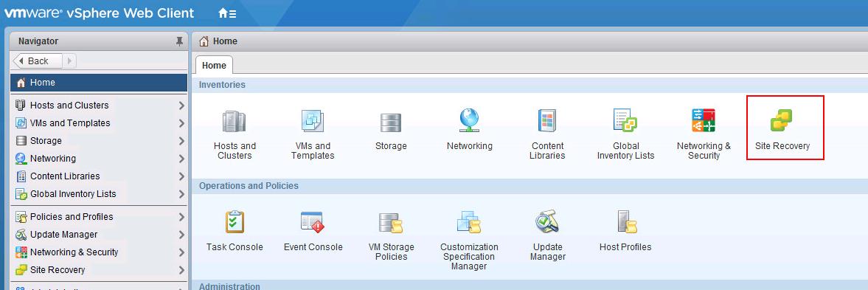Viewport: 868px width, 290px height.
Task: Select Home in the Navigator
Action: pos(99,83)
